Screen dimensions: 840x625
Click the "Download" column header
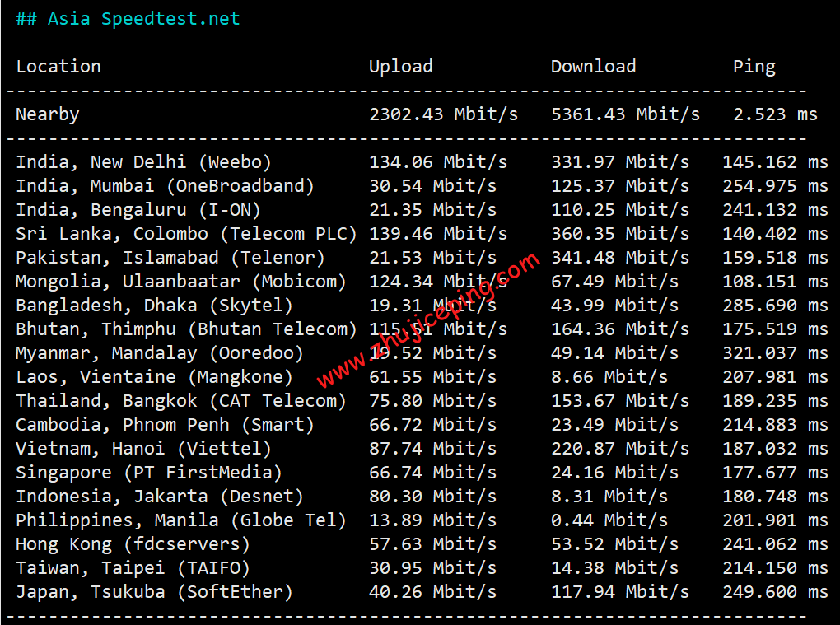point(594,67)
